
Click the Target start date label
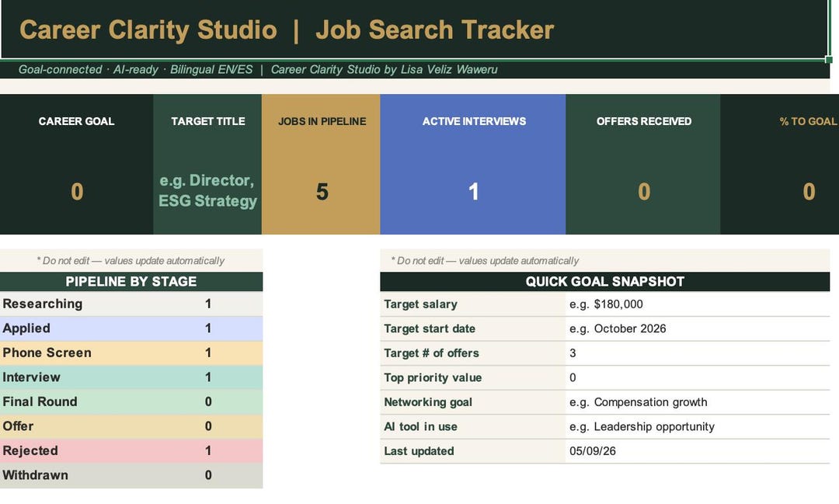pyautogui.click(x=429, y=328)
